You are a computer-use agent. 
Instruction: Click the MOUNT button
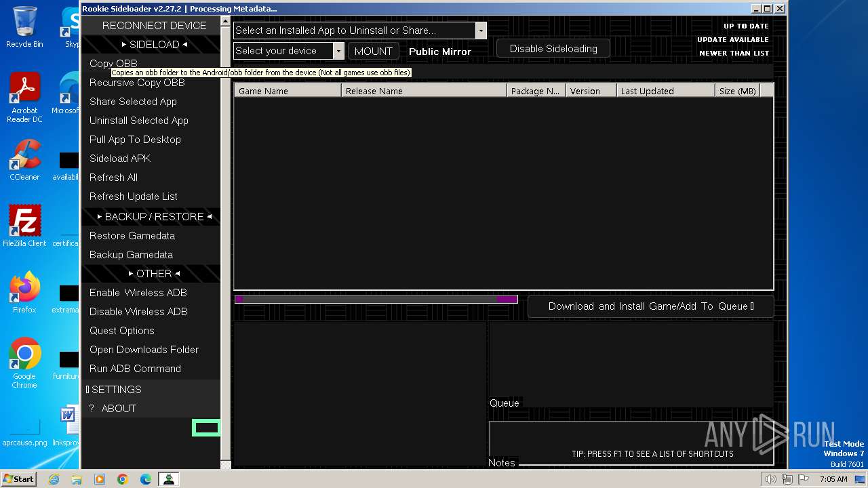[x=374, y=51]
